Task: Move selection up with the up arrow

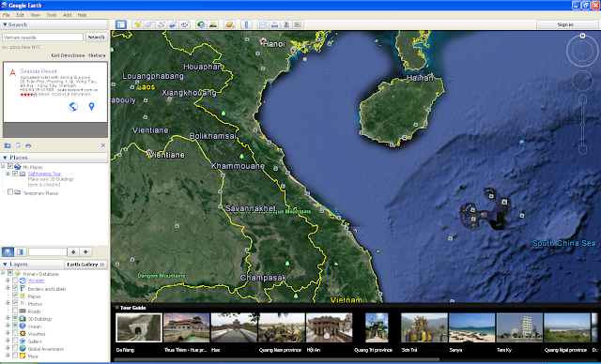Action: 73,251
